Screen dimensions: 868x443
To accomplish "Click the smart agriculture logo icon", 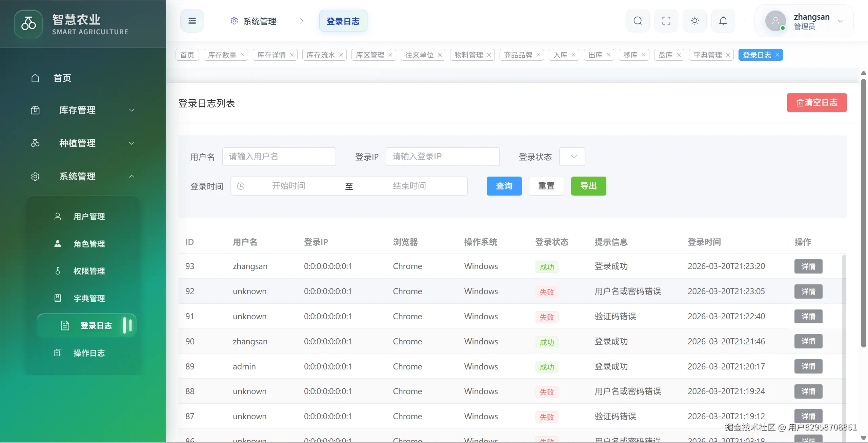I will coord(28,24).
